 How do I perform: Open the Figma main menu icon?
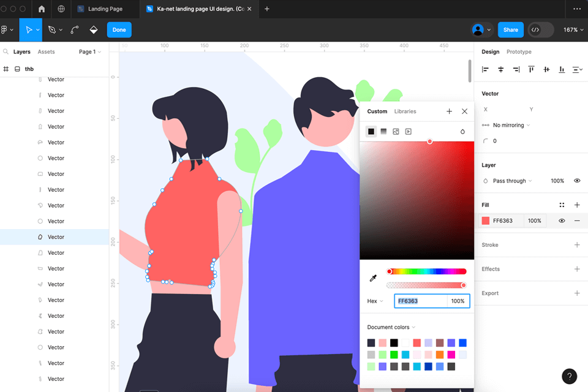point(4,29)
